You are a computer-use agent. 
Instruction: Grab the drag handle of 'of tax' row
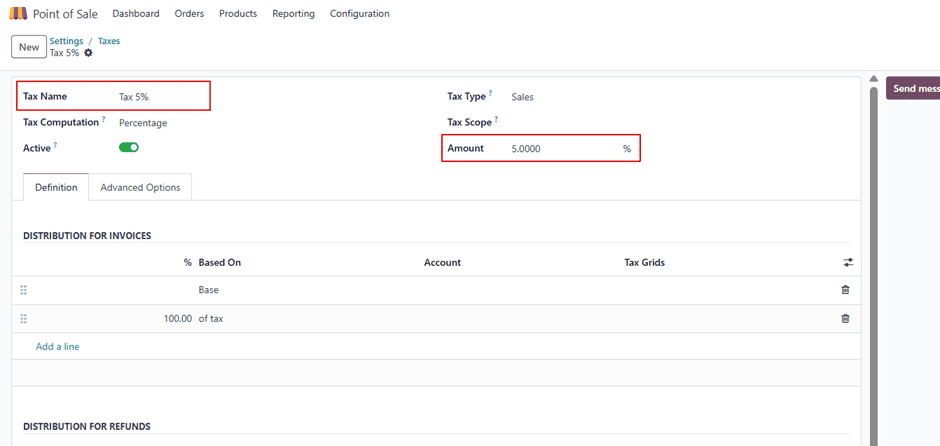tap(23, 319)
